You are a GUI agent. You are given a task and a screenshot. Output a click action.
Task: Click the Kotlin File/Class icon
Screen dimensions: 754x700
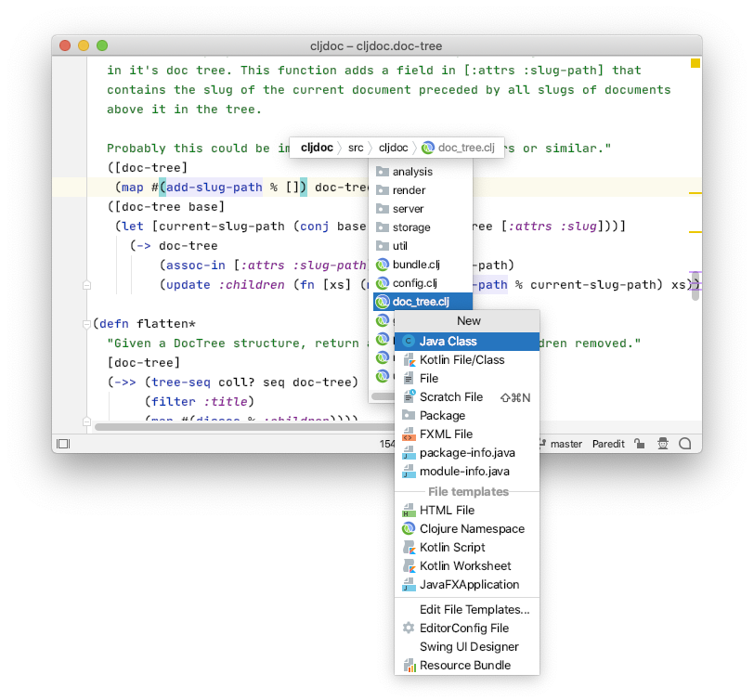pos(409,360)
